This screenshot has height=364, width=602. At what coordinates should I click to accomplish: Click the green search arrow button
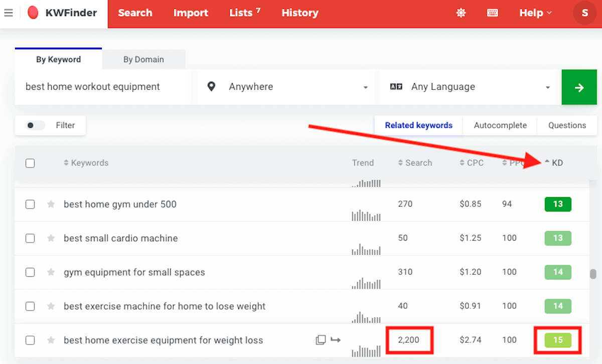[579, 87]
